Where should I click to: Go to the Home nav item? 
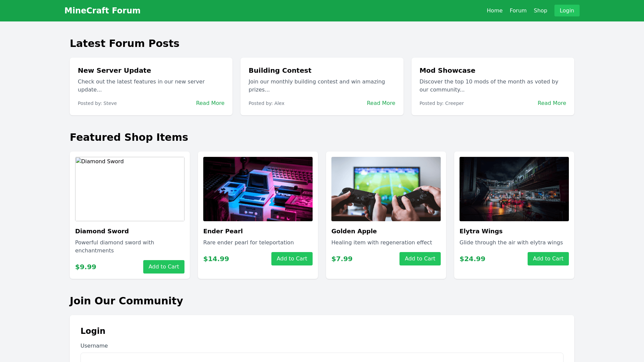(x=494, y=11)
